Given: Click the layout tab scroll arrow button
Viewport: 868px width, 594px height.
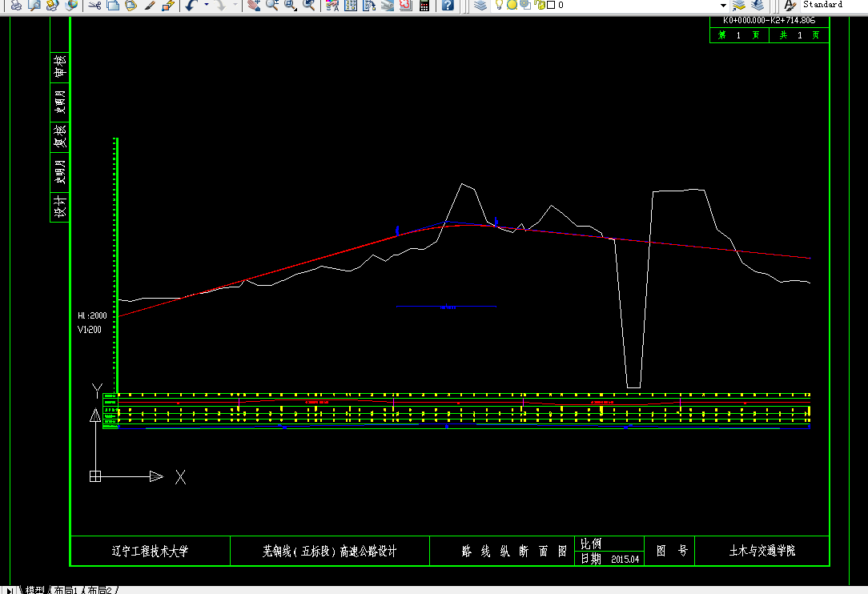Looking at the screenshot, I should (x=10, y=591).
